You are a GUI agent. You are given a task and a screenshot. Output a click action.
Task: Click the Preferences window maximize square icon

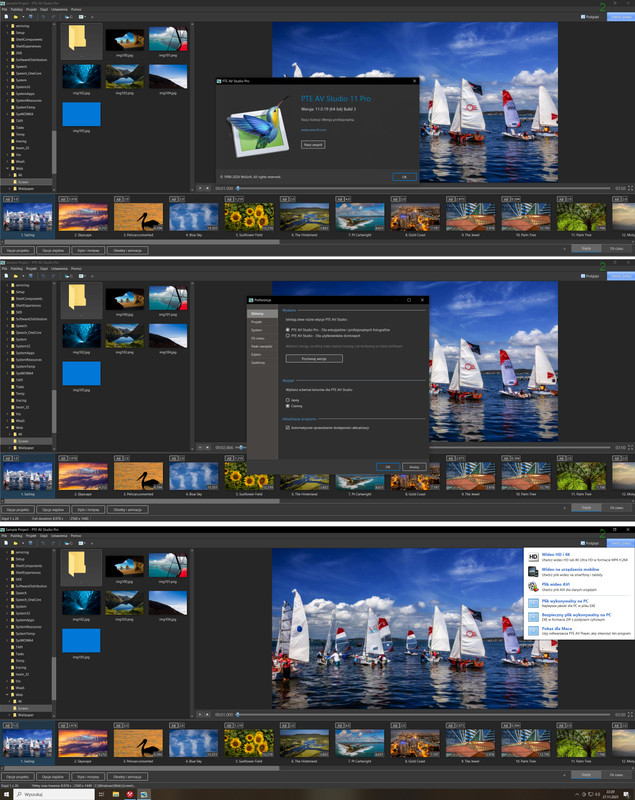point(409,300)
